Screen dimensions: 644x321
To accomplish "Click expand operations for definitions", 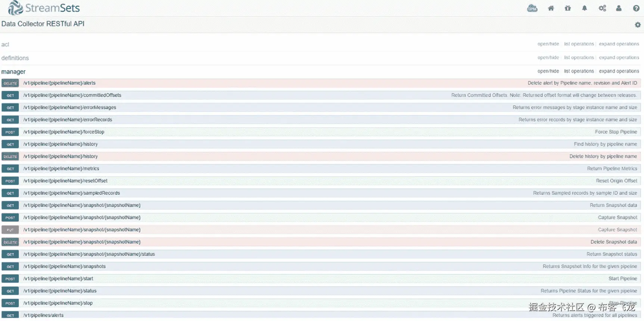I will (619, 57).
